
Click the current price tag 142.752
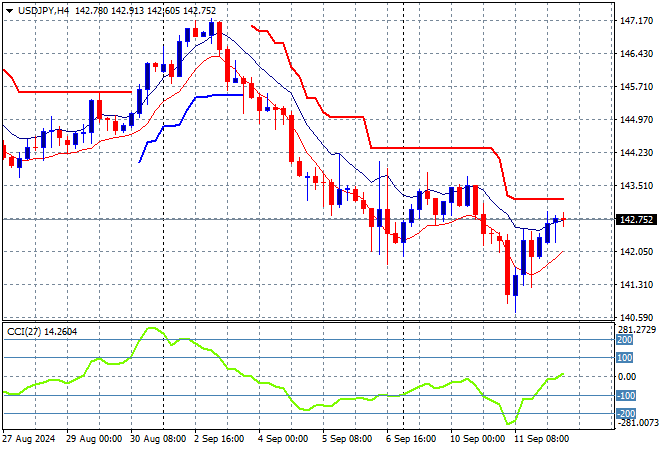click(637, 219)
